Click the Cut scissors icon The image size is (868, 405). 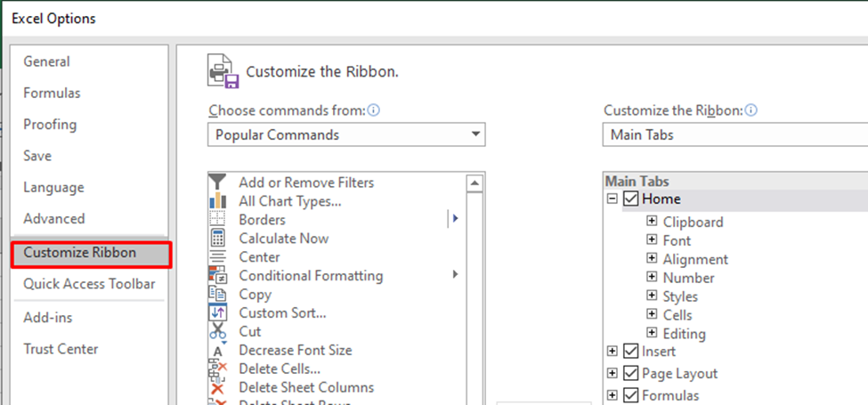tap(217, 331)
